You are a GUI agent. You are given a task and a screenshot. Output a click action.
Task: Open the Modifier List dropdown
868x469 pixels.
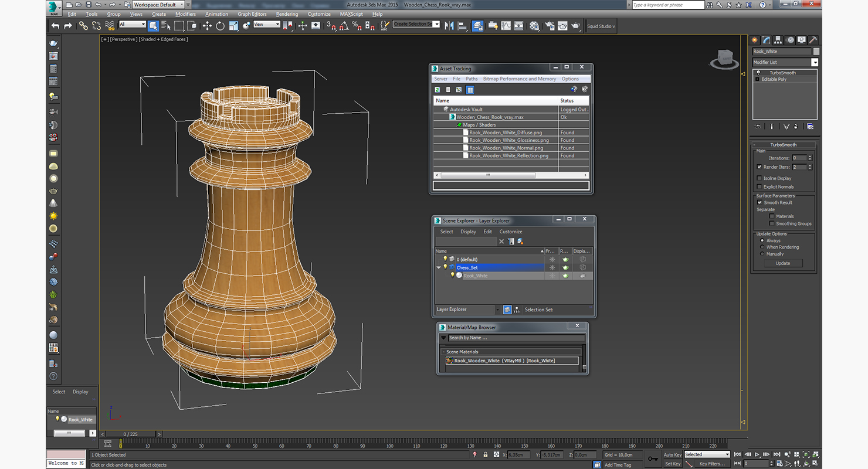click(815, 62)
